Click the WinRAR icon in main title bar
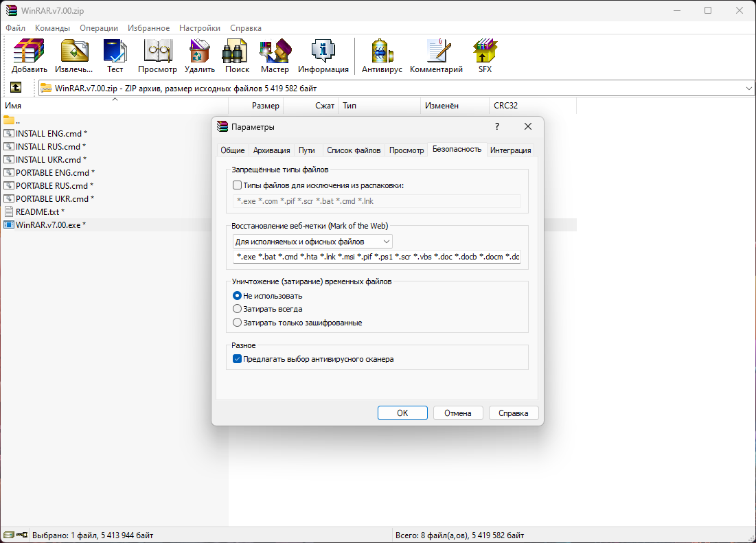The image size is (756, 543). pyautogui.click(x=11, y=10)
